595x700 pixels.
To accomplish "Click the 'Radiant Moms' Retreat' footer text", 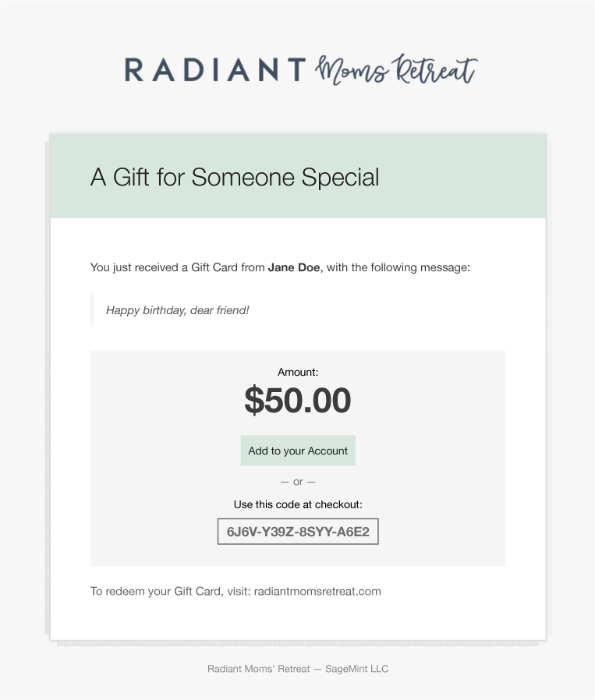I will tap(258, 669).
